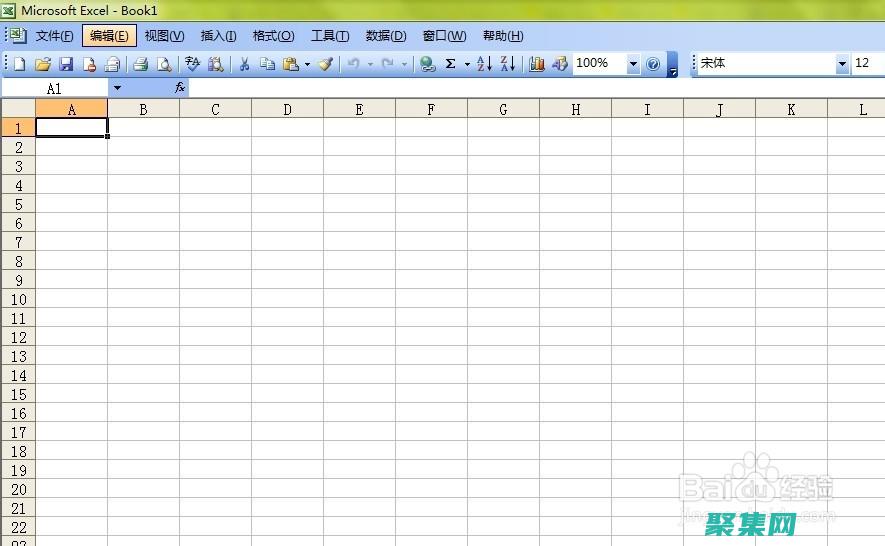Image resolution: width=885 pixels, height=546 pixels.
Task: Click the Redo arrow icon
Action: (x=387, y=64)
